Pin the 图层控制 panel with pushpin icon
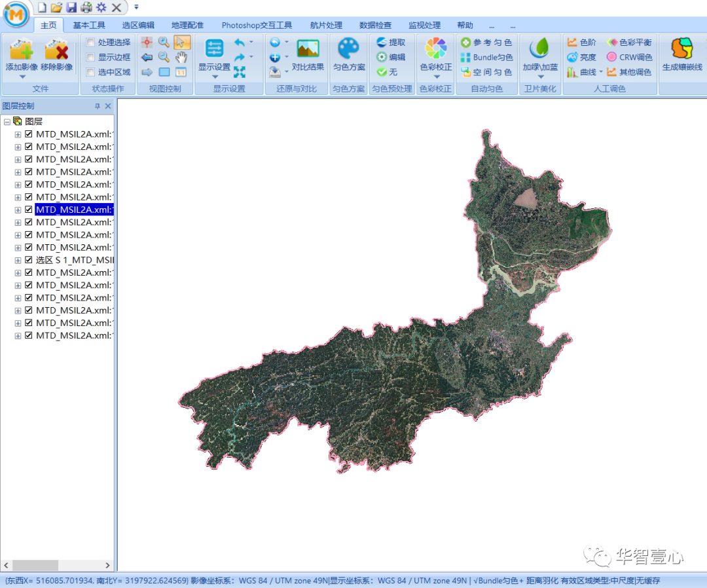 click(x=97, y=106)
